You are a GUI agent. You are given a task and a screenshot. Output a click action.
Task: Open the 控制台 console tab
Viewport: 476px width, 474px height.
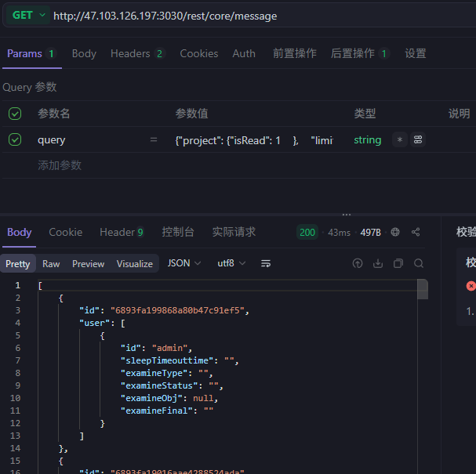pos(178,233)
